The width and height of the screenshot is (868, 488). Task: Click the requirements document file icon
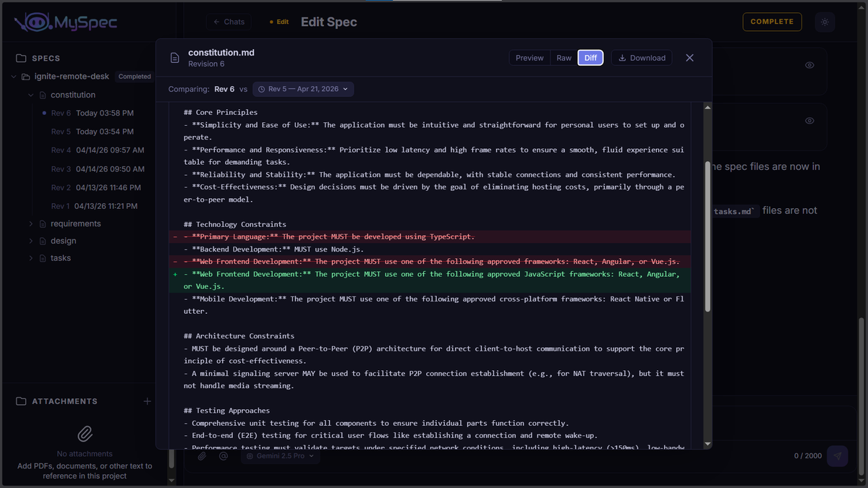43,223
